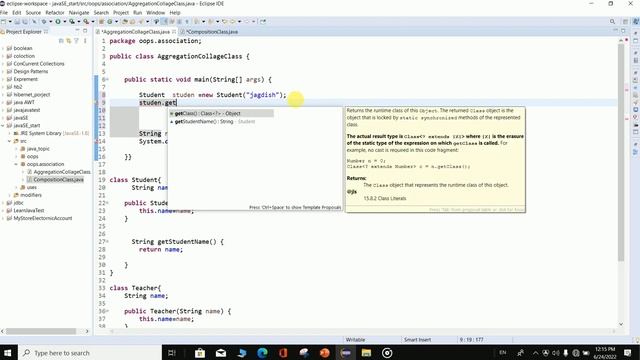Image resolution: width=640 pixels, height=360 pixels.
Task: Select the getClass() completion proposal
Action: 221,113
